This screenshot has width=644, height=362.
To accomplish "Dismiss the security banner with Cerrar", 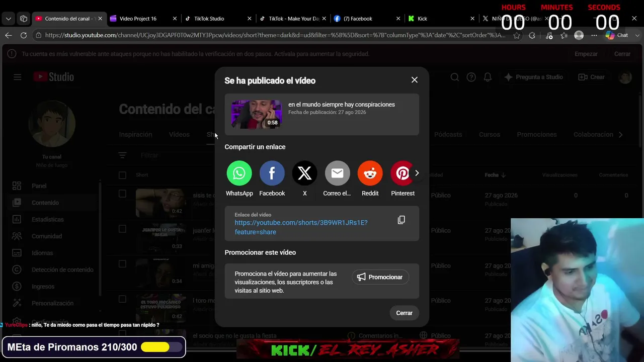I will (622, 54).
